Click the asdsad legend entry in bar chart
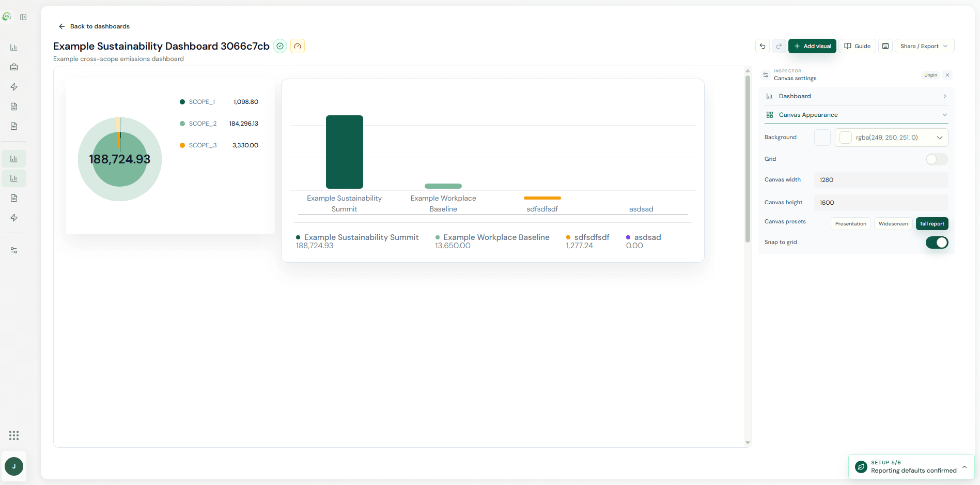Viewport: 980px width, 485px height. [x=644, y=241]
